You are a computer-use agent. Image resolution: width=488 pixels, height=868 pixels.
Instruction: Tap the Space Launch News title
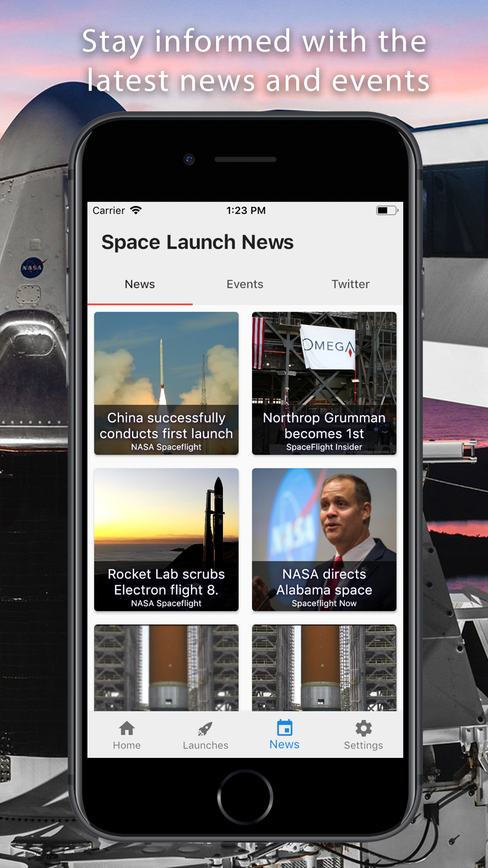pos(198,242)
